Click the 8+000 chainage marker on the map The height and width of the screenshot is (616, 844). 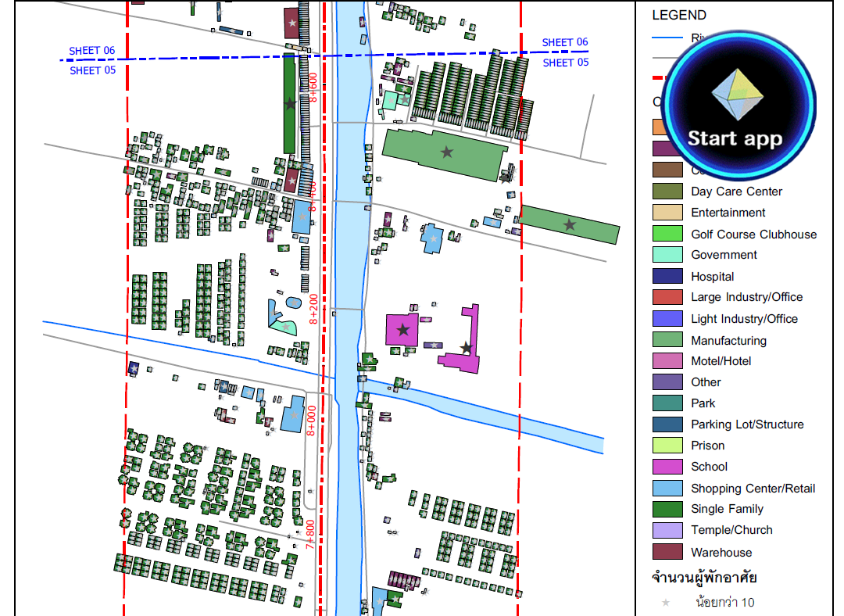[x=312, y=420]
